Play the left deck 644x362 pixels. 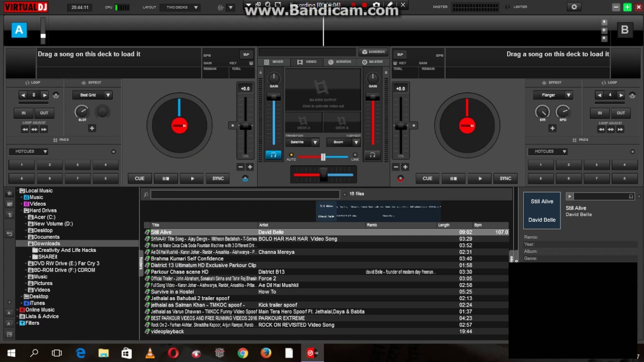pyautogui.click(x=192, y=178)
